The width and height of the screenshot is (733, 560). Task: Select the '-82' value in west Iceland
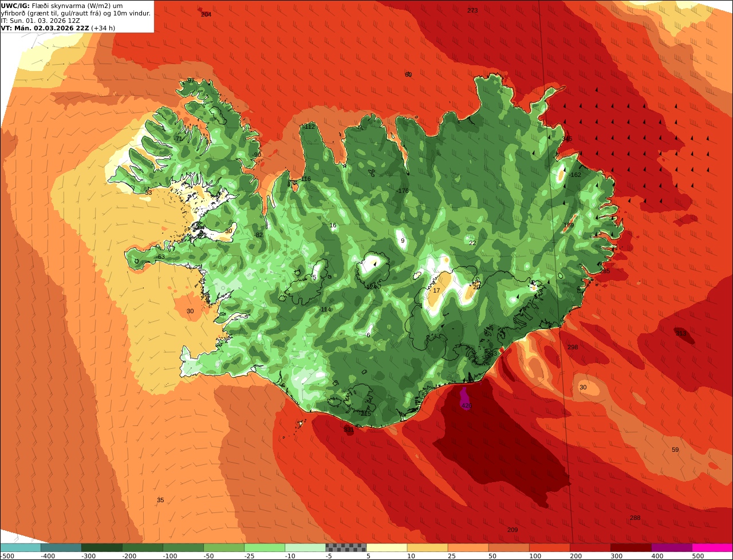click(258, 235)
